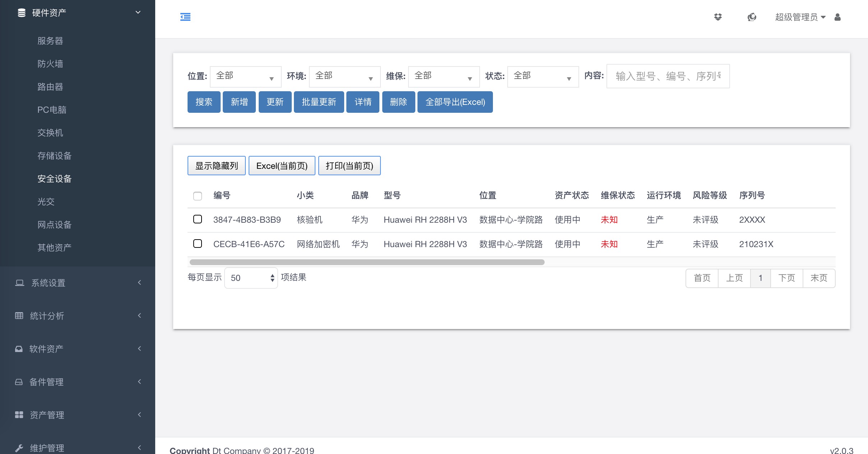Select the row checkbox for 3847-4B83-B3B9
Viewport: 868px width, 454px height.
tap(198, 219)
